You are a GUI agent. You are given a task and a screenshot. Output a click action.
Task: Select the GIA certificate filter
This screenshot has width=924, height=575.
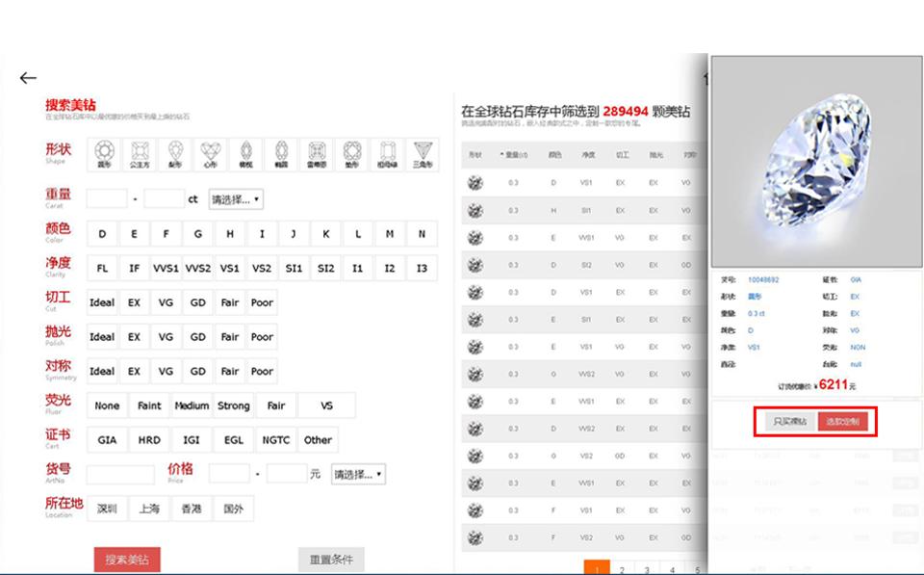click(x=106, y=439)
